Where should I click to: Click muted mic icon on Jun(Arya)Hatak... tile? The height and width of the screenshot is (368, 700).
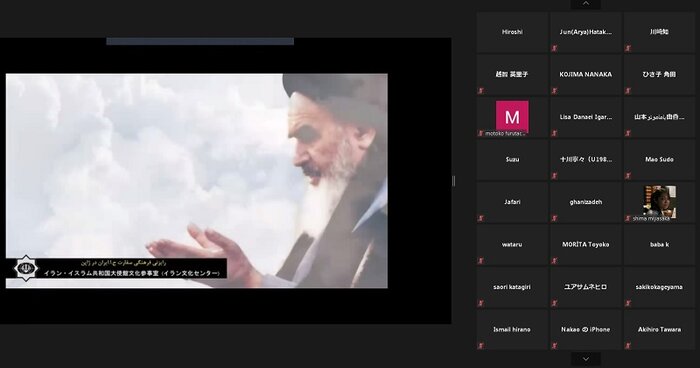pyautogui.click(x=554, y=48)
